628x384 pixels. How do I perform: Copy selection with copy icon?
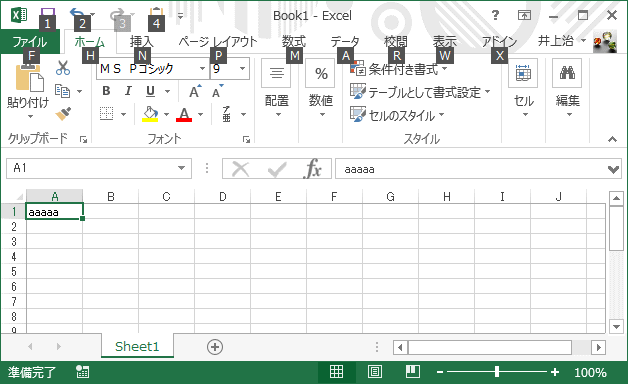click(x=62, y=91)
